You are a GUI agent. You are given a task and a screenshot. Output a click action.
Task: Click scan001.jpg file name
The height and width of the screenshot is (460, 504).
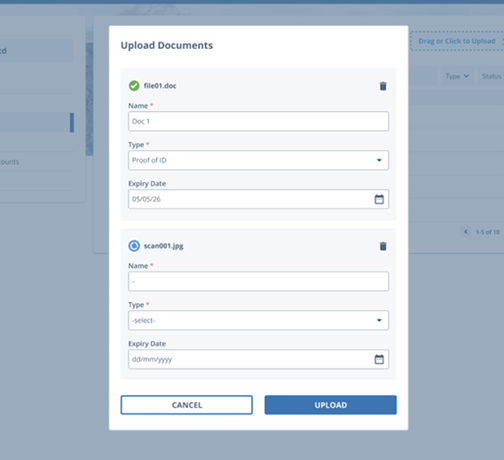(x=164, y=246)
